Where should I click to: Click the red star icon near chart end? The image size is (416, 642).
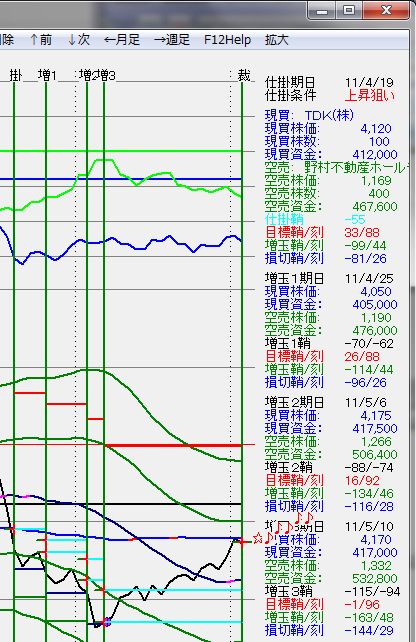[258, 538]
